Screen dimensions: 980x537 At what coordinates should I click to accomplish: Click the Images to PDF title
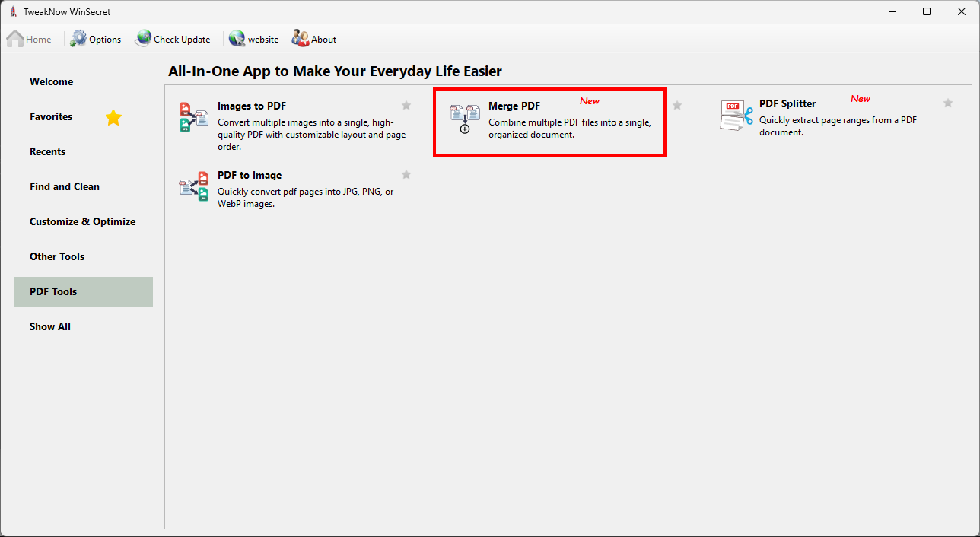pyautogui.click(x=252, y=106)
